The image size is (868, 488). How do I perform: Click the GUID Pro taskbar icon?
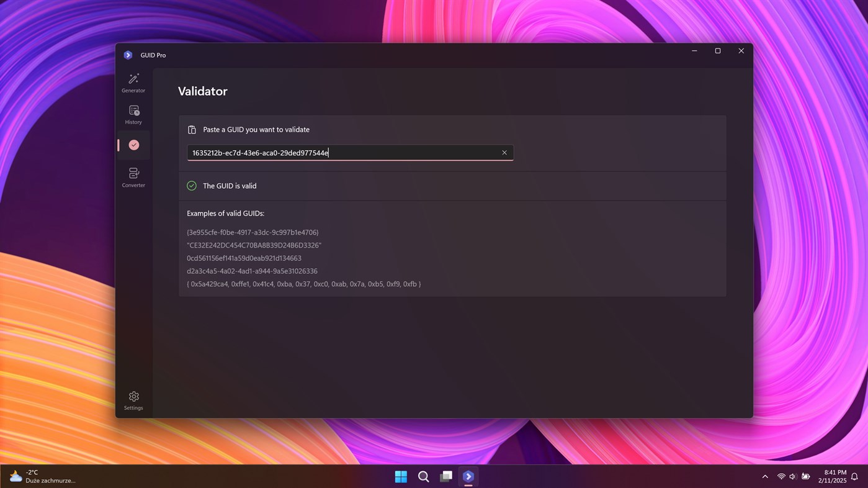click(x=468, y=476)
